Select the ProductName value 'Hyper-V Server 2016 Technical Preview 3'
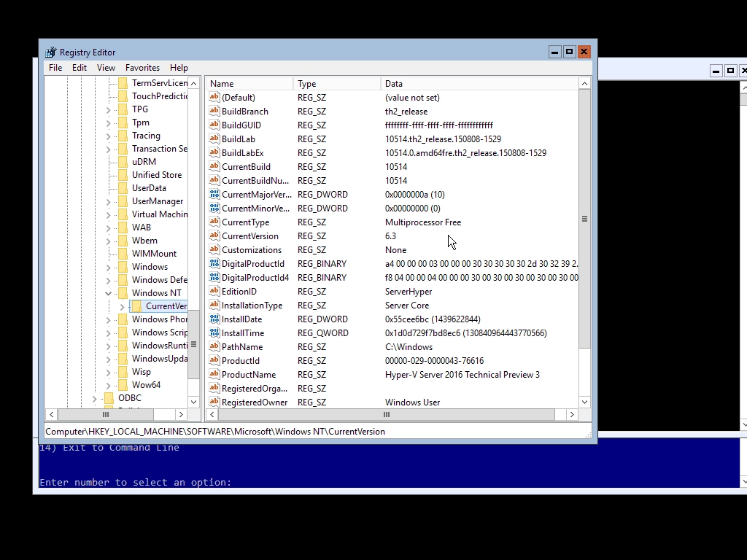Screen dimensions: 747x560 click(x=462, y=375)
